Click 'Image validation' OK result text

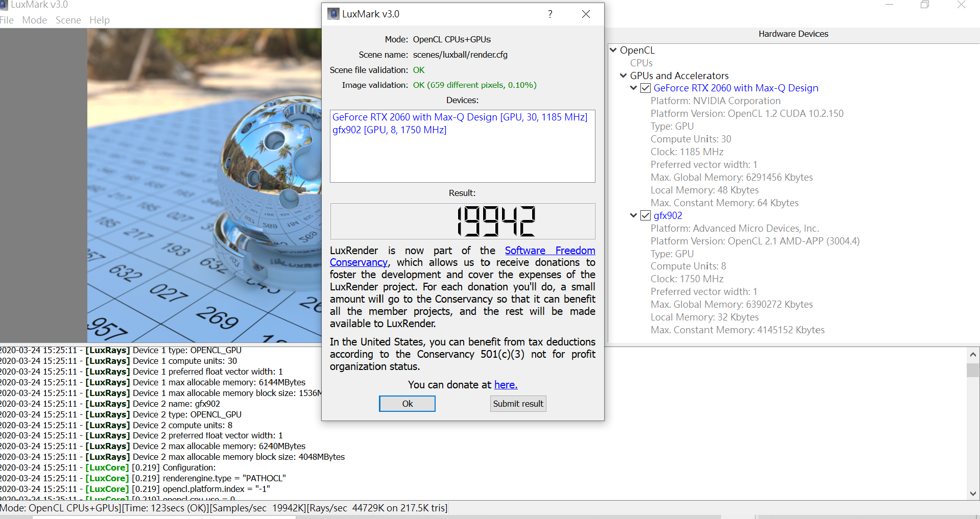474,85
